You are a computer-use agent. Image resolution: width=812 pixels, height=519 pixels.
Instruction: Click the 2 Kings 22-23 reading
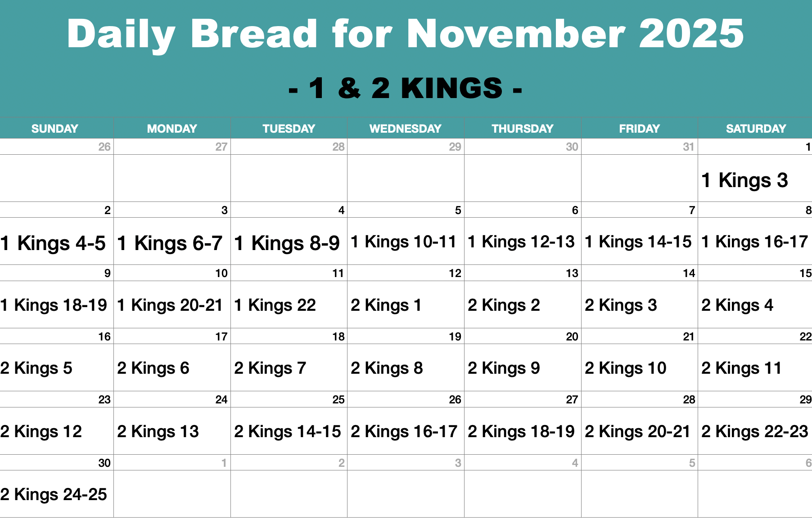(754, 432)
